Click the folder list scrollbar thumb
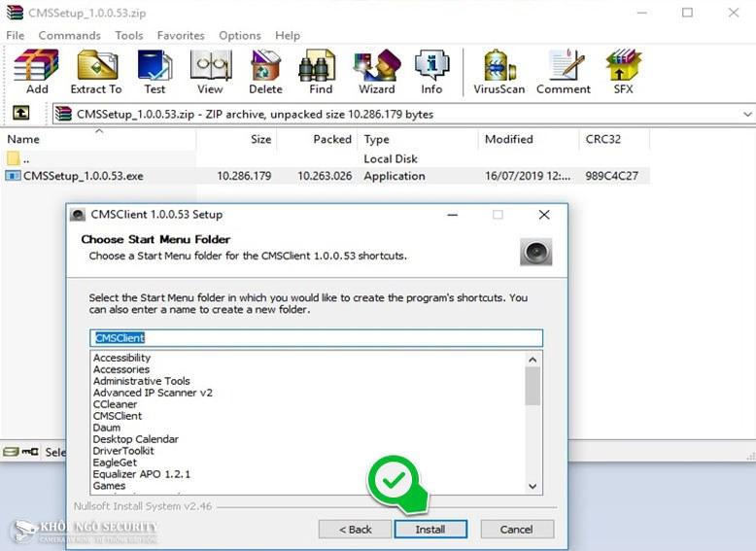 coord(533,386)
